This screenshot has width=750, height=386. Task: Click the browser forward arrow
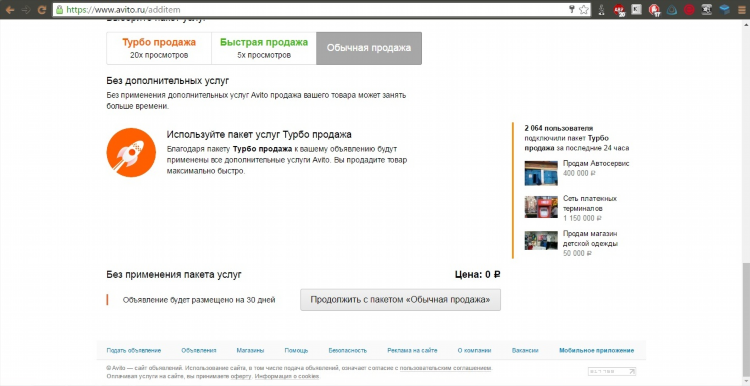click(x=26, y=9)
